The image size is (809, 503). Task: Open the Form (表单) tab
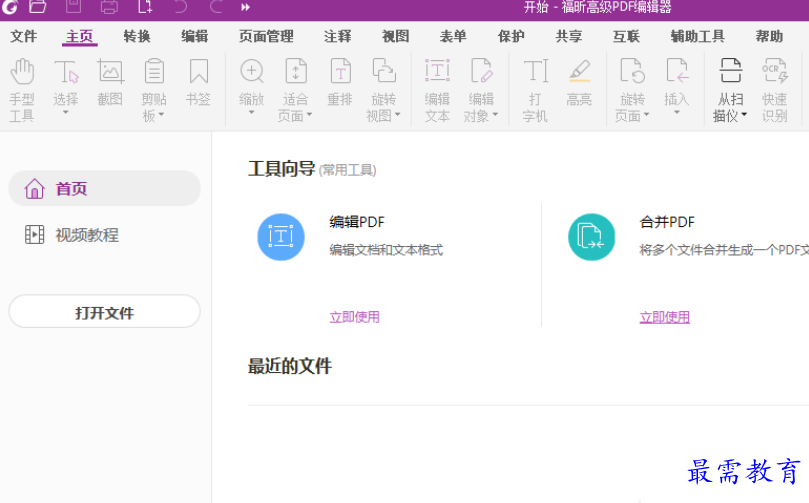453,36
